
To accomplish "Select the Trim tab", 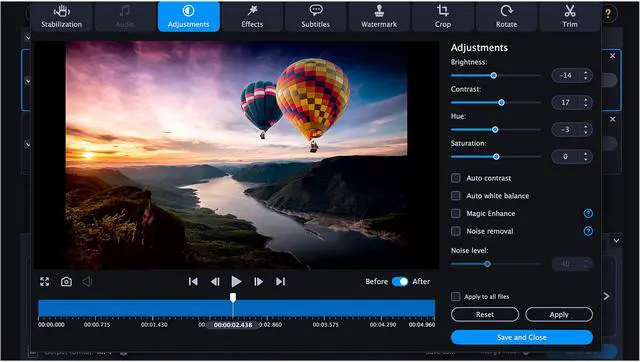I will [570, 17].
